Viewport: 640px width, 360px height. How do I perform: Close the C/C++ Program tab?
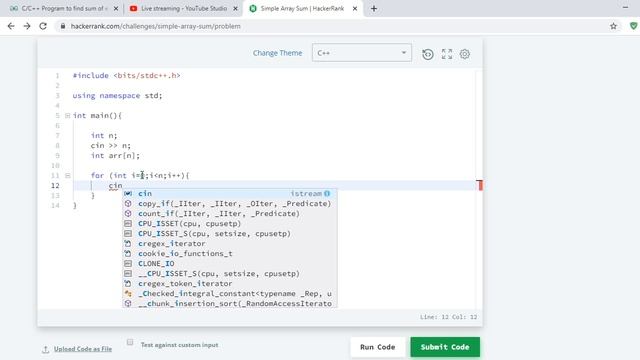pyautogui.click(x=116, y=8)
